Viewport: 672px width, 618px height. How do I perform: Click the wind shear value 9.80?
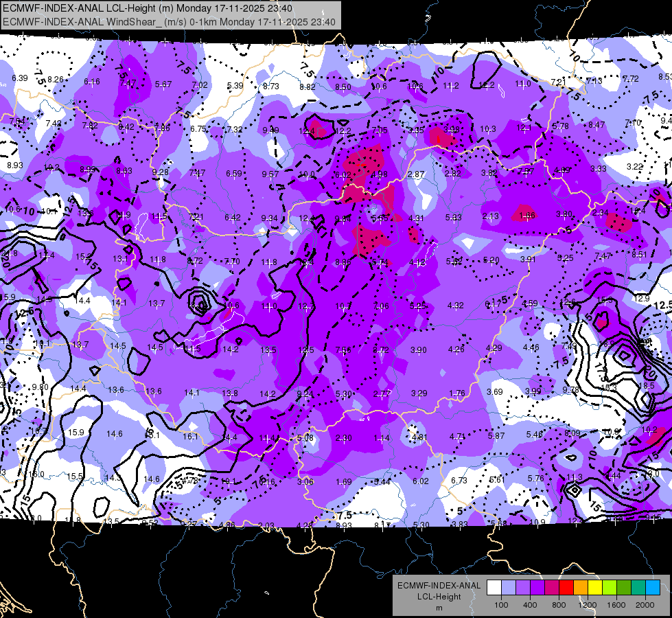tap(40, 387)
